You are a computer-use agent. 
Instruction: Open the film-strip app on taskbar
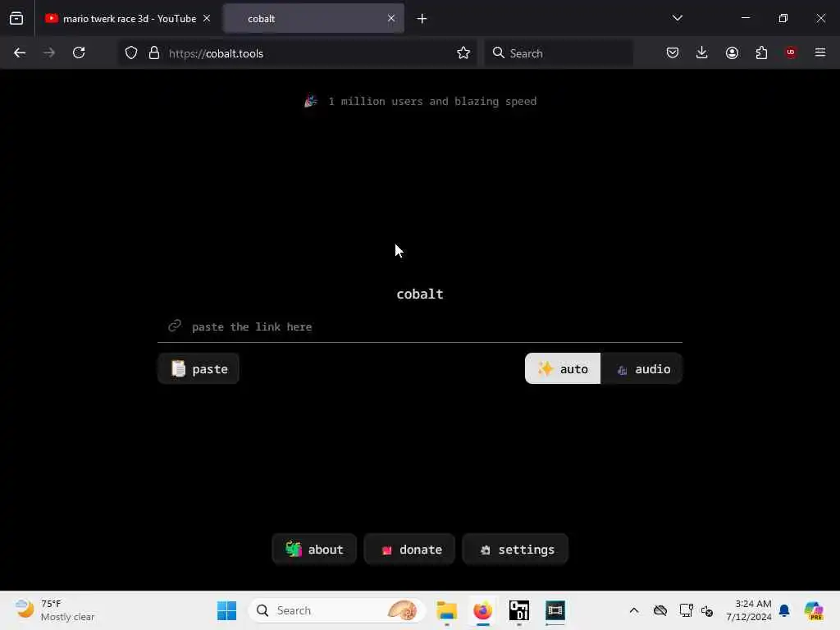[555, 610]
